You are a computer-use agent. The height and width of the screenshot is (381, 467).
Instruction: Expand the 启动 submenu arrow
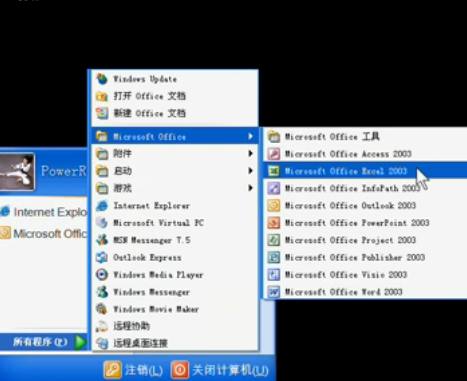250,171
